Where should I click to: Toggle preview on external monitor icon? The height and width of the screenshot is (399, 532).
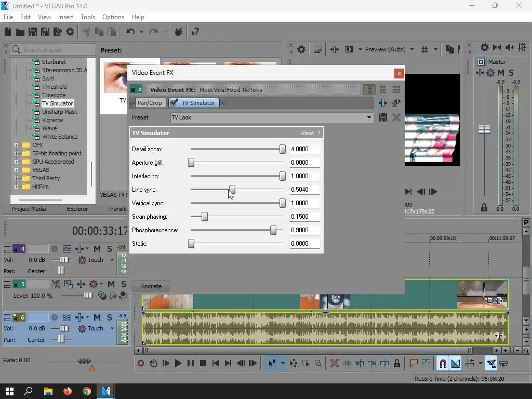318,49
